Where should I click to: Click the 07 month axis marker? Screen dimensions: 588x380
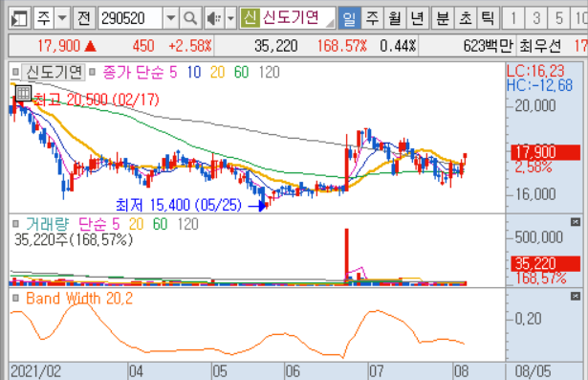coord(376,371)
